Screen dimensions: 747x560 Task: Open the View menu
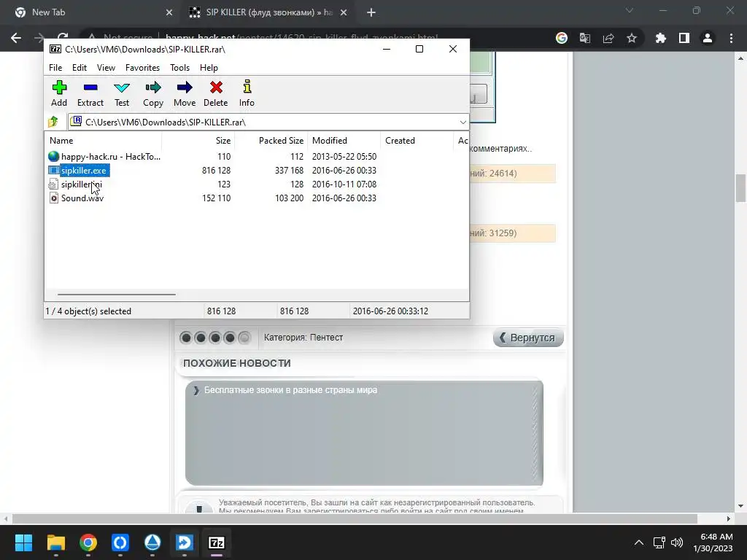click(x=106, y=68)
